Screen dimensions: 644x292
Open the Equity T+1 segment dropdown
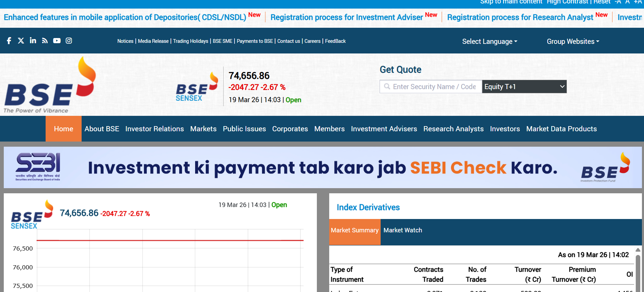coord(524,87)
